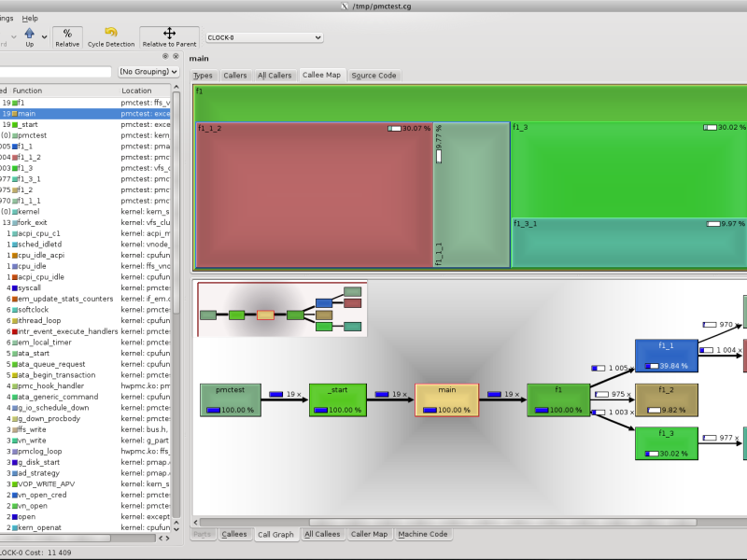
Task: Switch to the Source Code tab
Action: 374,76
